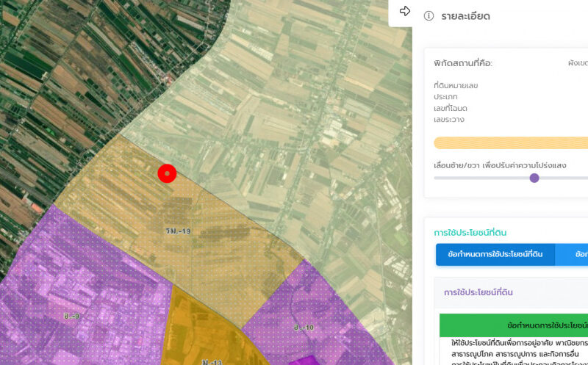Image resolution: width=588 pixels, height=365 pixels.
Task: Click the การใช้ประโยชน์ที่ดิน turquoise heading
Action: pos(470,233)
